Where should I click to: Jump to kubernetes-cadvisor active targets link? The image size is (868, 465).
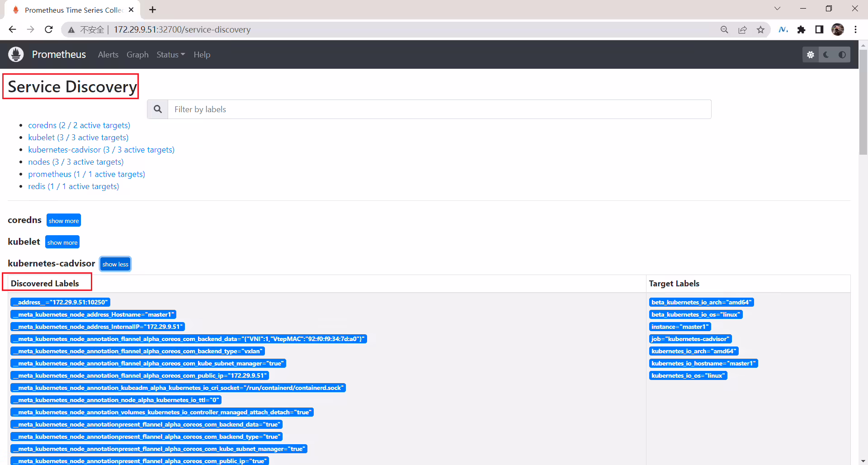pyautogui.click(x=101, y=150)
